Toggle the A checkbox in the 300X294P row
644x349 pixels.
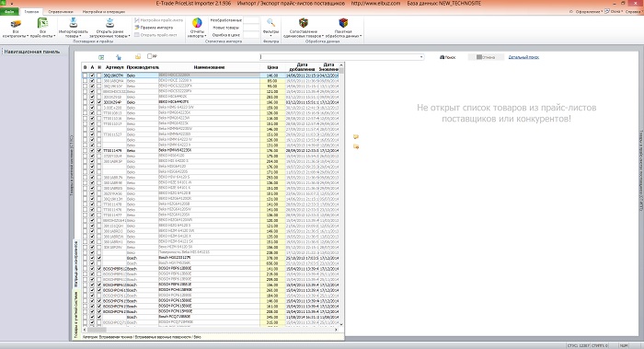coord(92,102)
